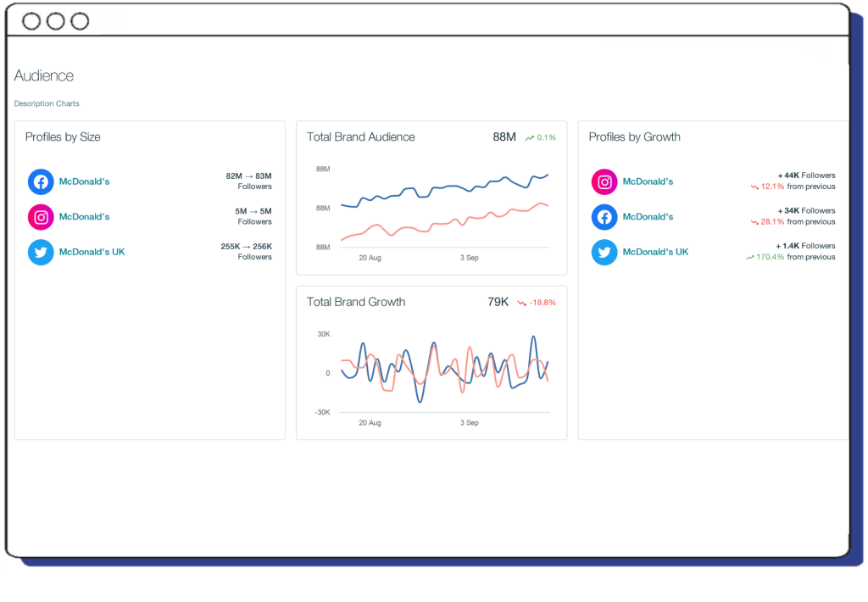
Task: Open McDonald's UK link in Profiles by Growth
Action: (655, 252)
